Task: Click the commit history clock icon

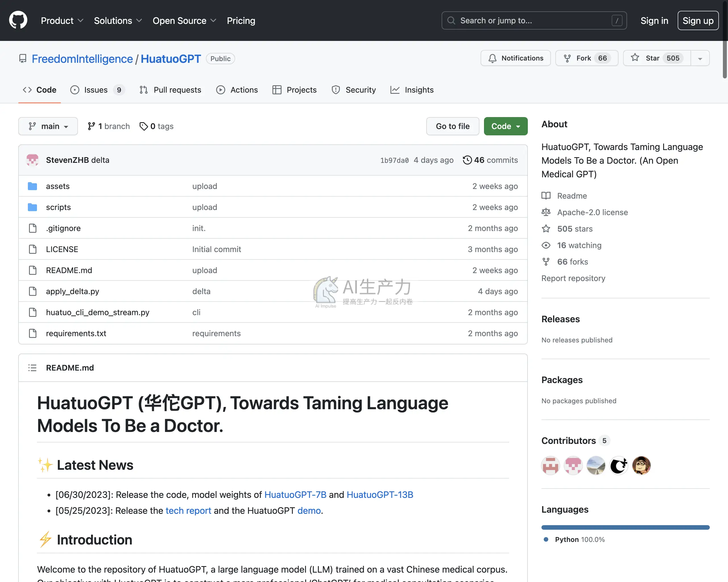Action: click(467, 160)
